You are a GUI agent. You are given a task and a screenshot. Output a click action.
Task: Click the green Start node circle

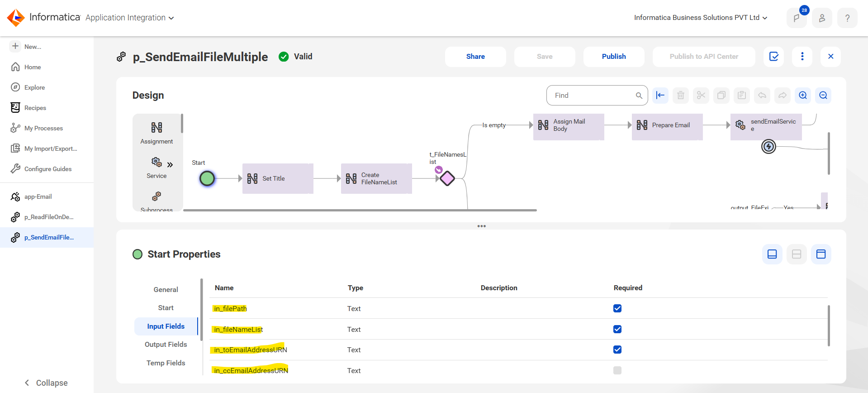coord(207,178)
